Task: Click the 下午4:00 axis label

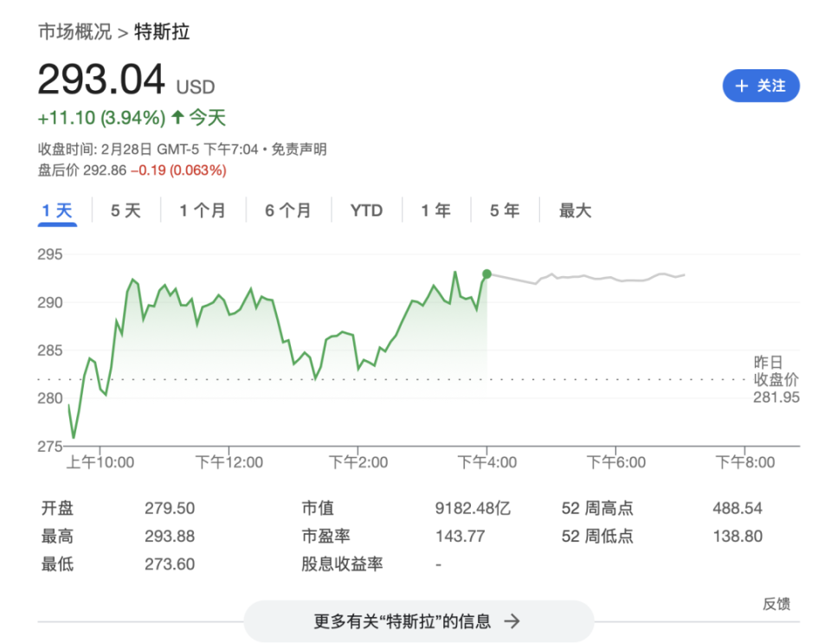Action: pyautogui.click(x=487, y=463)
